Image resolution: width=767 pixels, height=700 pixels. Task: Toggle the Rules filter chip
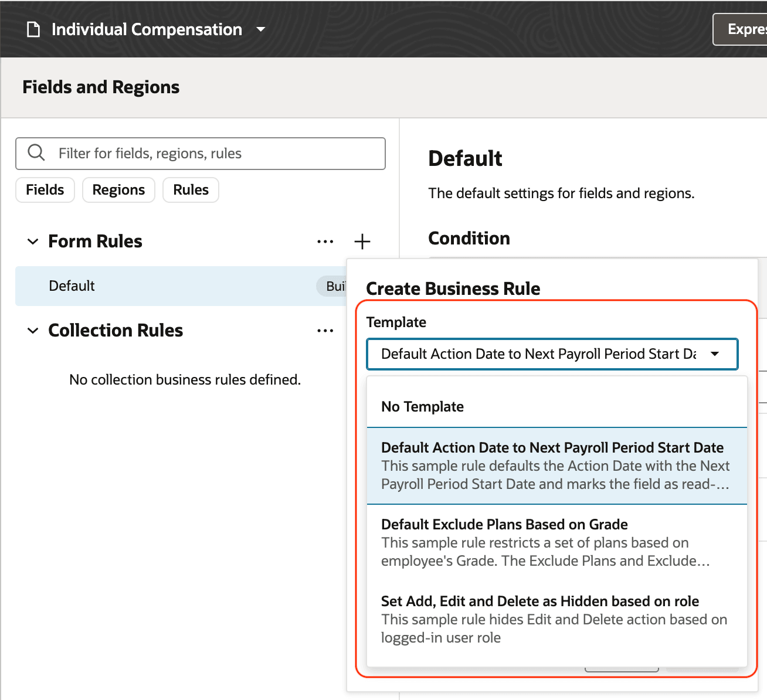(x=191, y=189)
